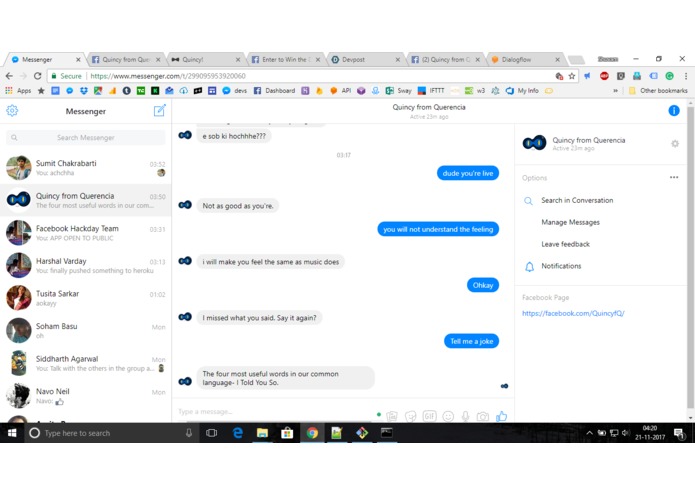Click the browser address bar URL
Screen dimensions: 695x494
coord(168,76)
